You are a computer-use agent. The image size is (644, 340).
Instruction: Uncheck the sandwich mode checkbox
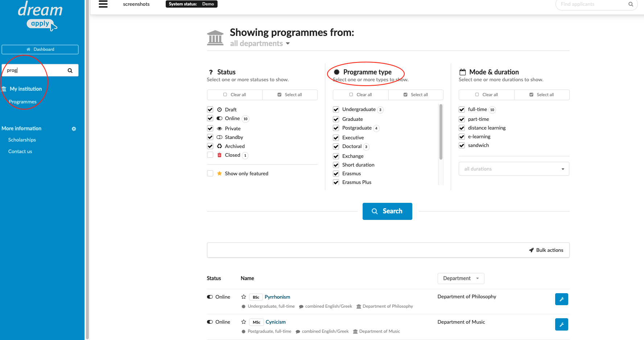point(462,145)
